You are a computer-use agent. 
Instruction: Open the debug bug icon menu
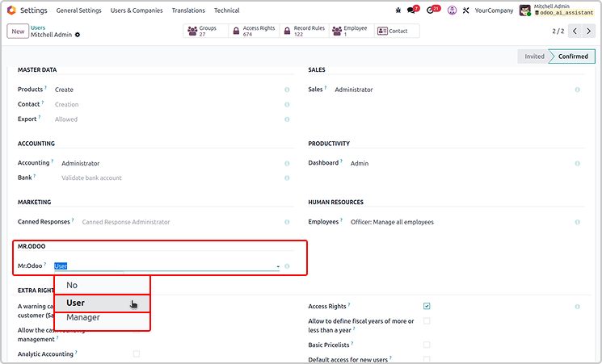(x=398, y=10)
